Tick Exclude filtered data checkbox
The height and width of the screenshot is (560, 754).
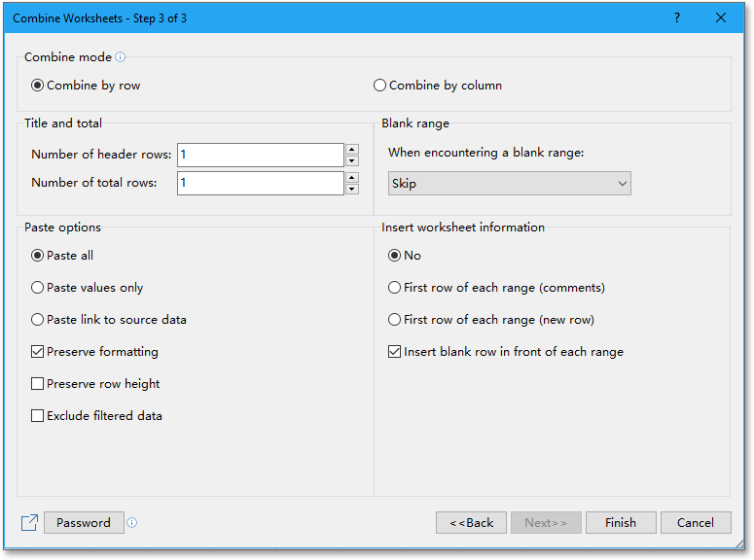pos(96,416)
